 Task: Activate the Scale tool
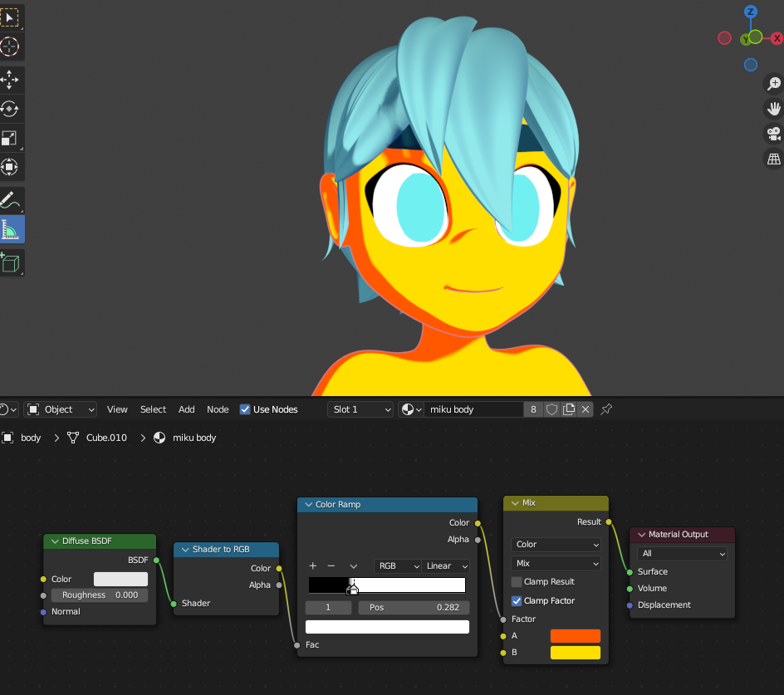click(x=9, y=138)
